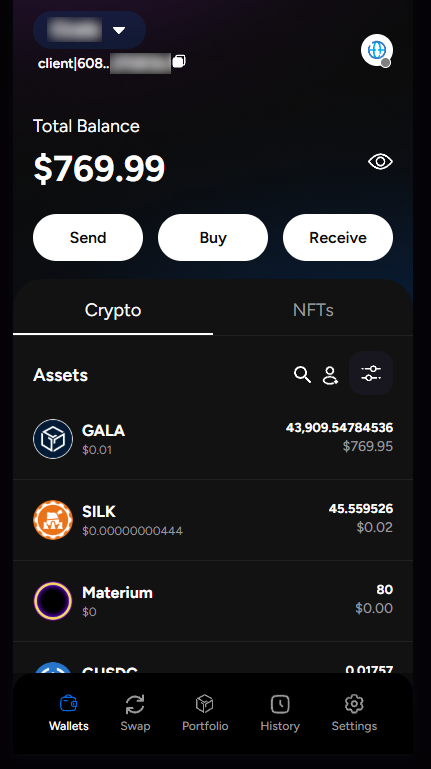Search assets using magnifier icon
This screenshot has height=769, width=431.
coord(302,375)
